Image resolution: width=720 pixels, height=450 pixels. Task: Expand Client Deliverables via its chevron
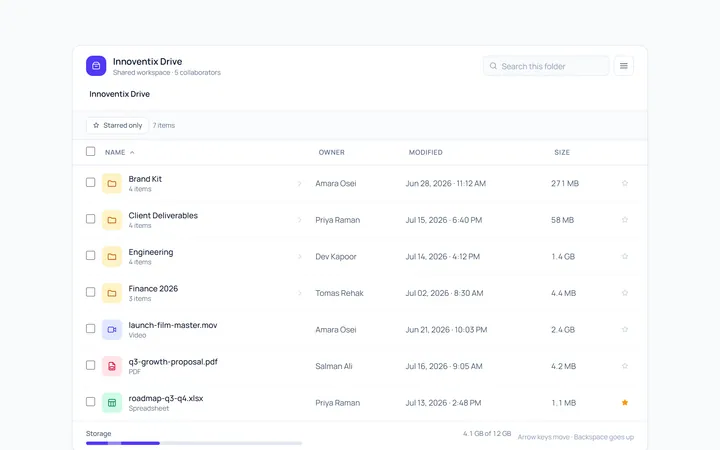299,220
